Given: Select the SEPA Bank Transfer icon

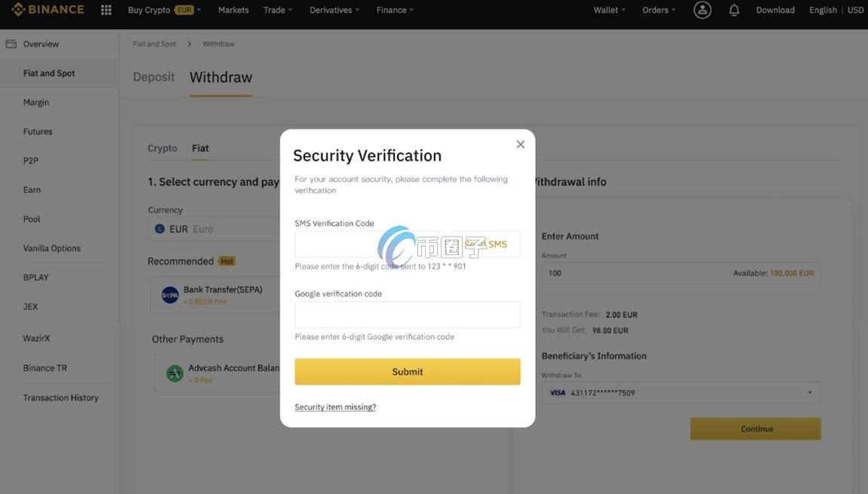Looking at the screenshot, I should click(170, 295).
